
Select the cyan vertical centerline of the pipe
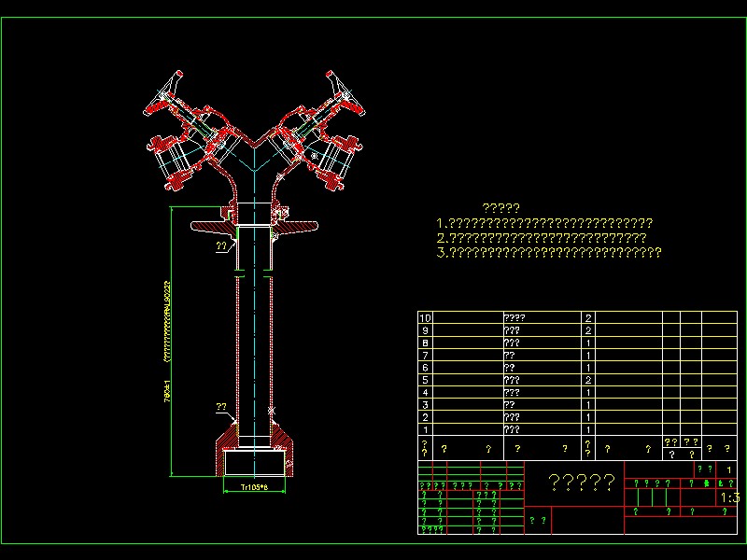[x=254, y=315]
